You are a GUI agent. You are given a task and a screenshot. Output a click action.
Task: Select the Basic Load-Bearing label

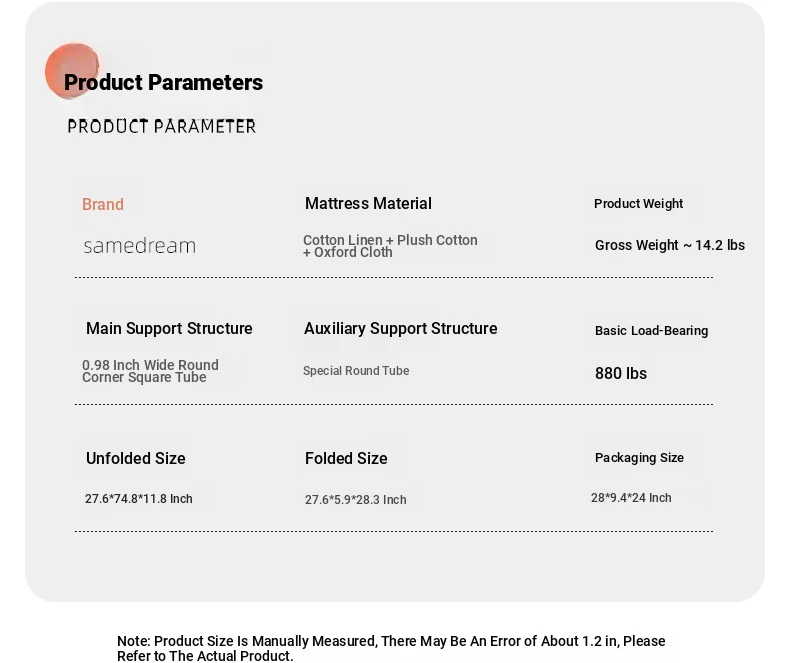pyautogui.click(x=651, y=331)
